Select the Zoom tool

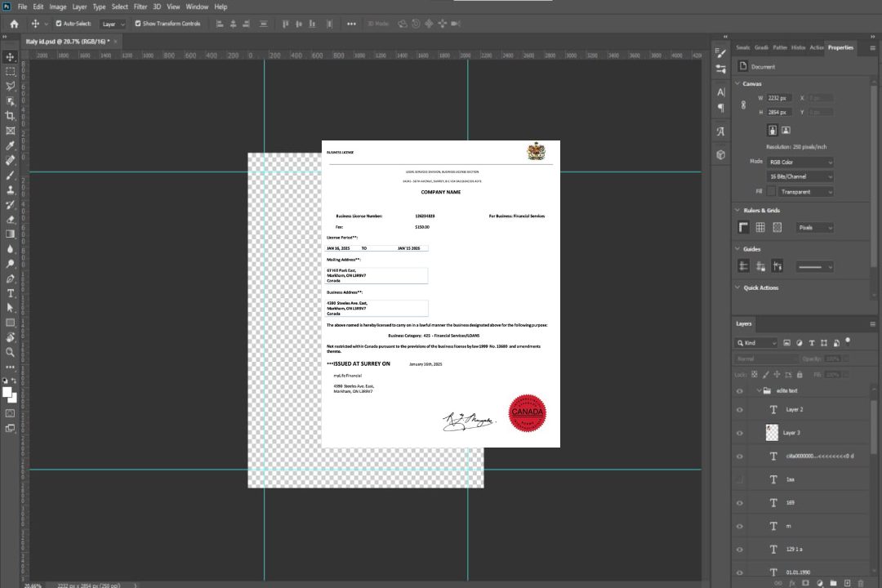10,352
